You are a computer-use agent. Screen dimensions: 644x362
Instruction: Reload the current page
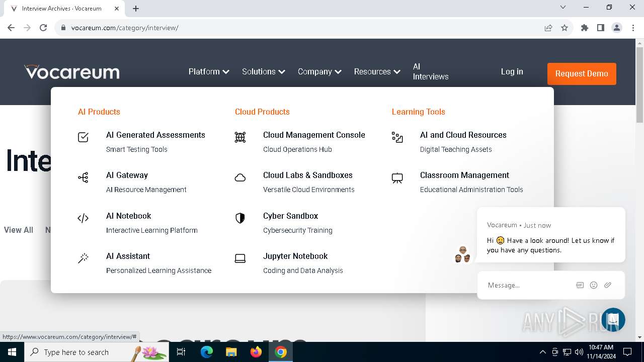43,28
